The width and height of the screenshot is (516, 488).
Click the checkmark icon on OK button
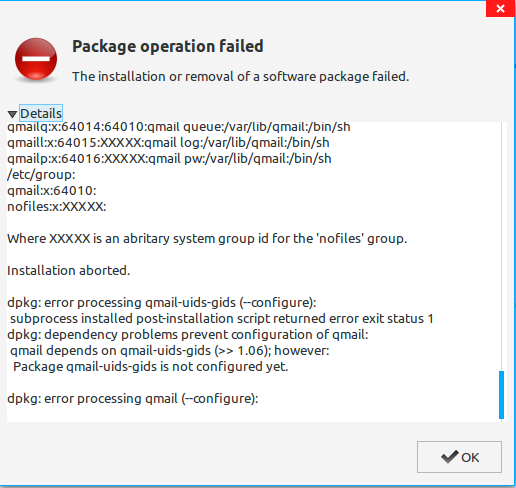[x=449, y=457]
